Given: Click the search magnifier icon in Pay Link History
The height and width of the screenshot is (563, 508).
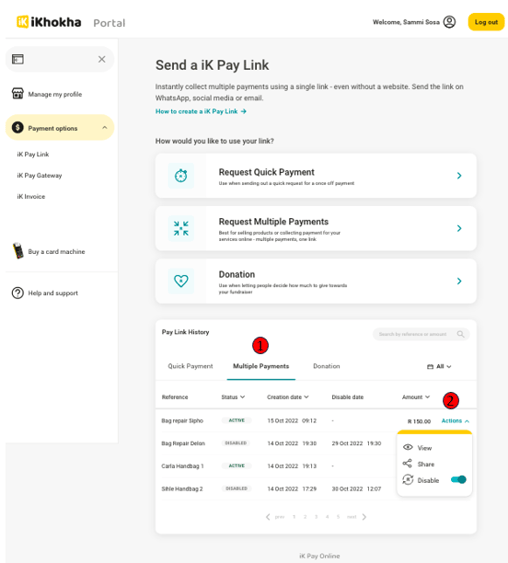Looking at the screenshot, I should click(460, 334).
